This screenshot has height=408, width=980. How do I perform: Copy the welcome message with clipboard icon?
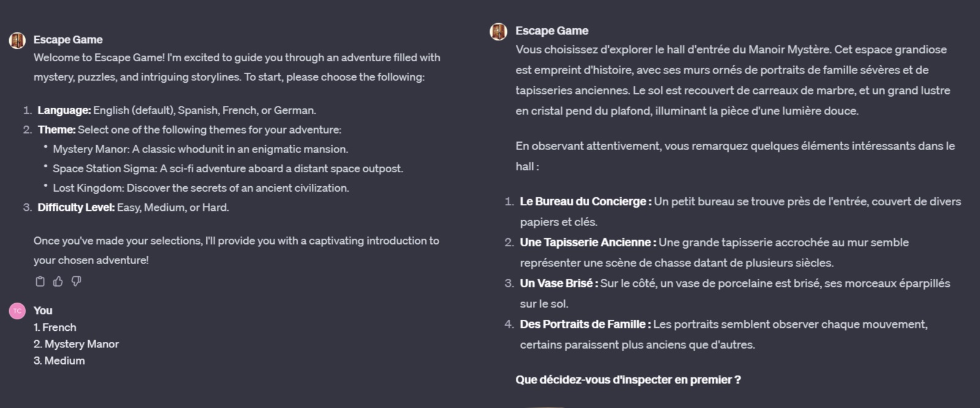click(40, 281)
